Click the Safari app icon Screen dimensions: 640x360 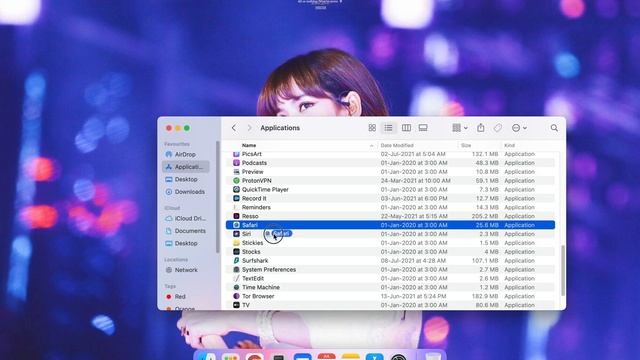tap(236, 225)
